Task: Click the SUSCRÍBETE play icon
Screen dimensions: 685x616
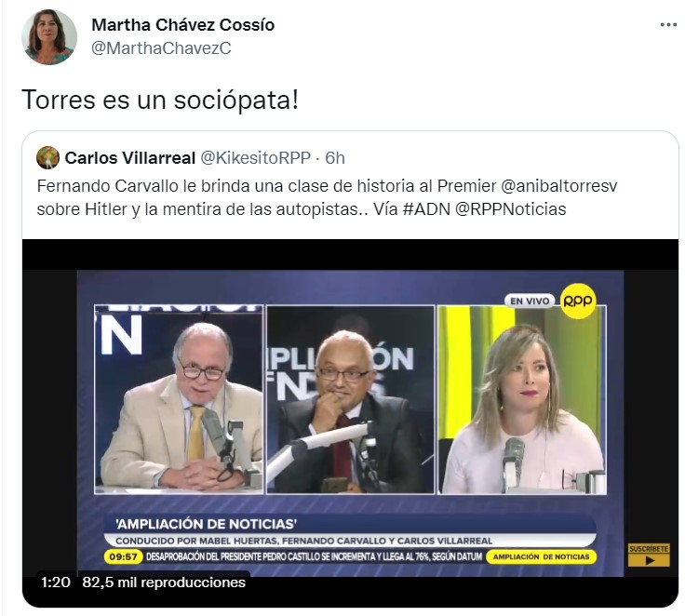Action: click(649, 556)
